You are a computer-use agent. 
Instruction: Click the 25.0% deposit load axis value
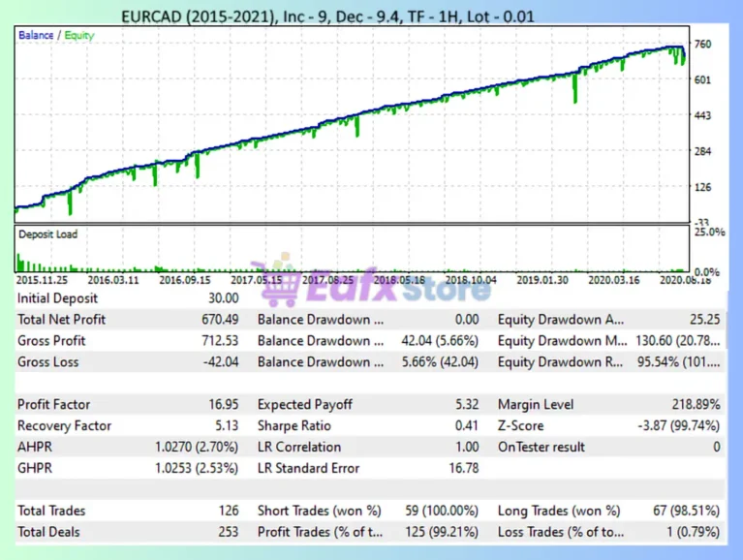[x=709, y=233]
